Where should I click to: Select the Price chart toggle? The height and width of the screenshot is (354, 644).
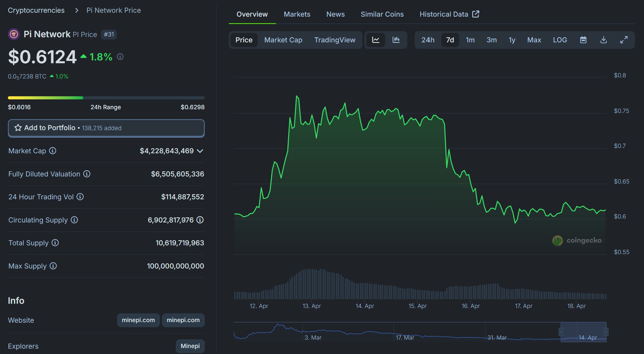pos(244,40)
